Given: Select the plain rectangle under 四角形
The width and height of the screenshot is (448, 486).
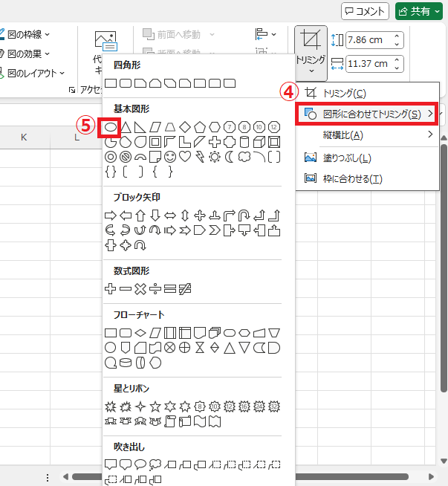Looking at the screenshot, I should coord(111,83).
